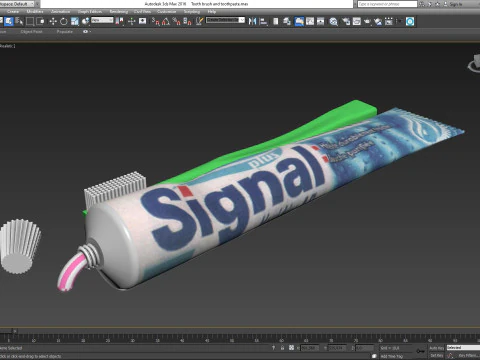The image size is (480, 360).
Task: Open Schematic View icon
Action: 321,22
